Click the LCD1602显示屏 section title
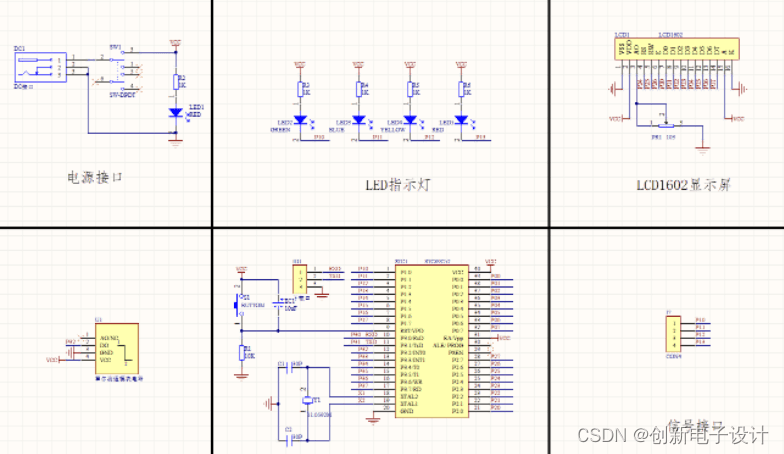 (684, 185)
